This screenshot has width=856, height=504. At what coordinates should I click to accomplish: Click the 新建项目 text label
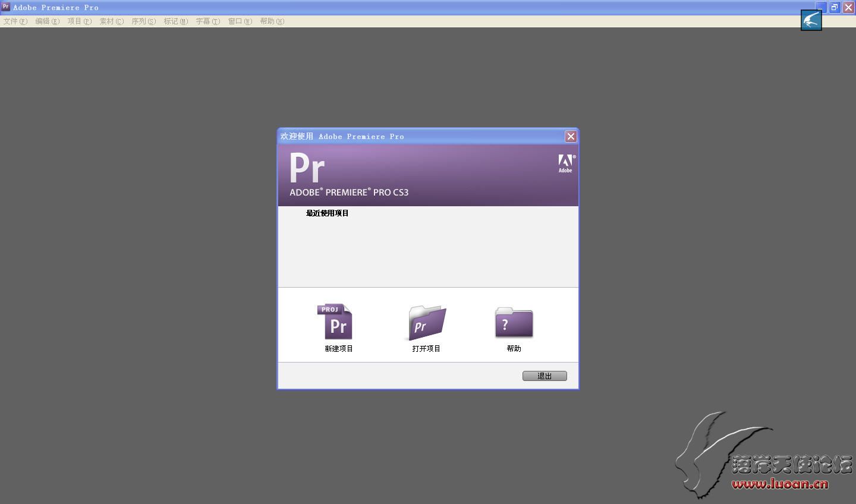click(339, 349)
